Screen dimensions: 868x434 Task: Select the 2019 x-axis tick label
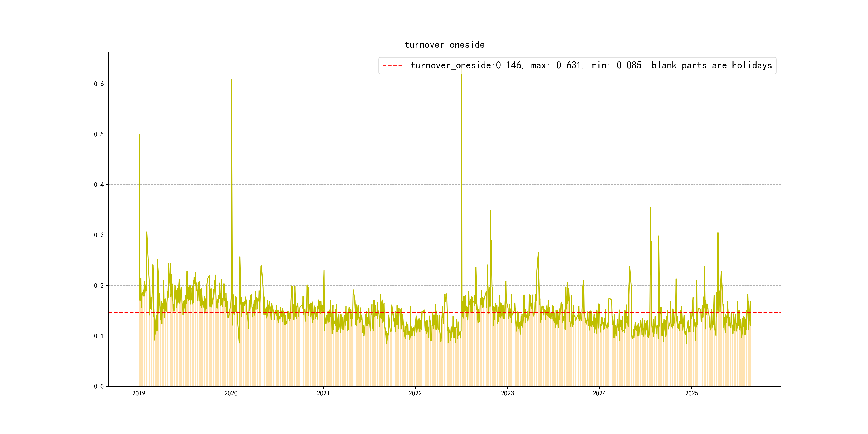139,393
